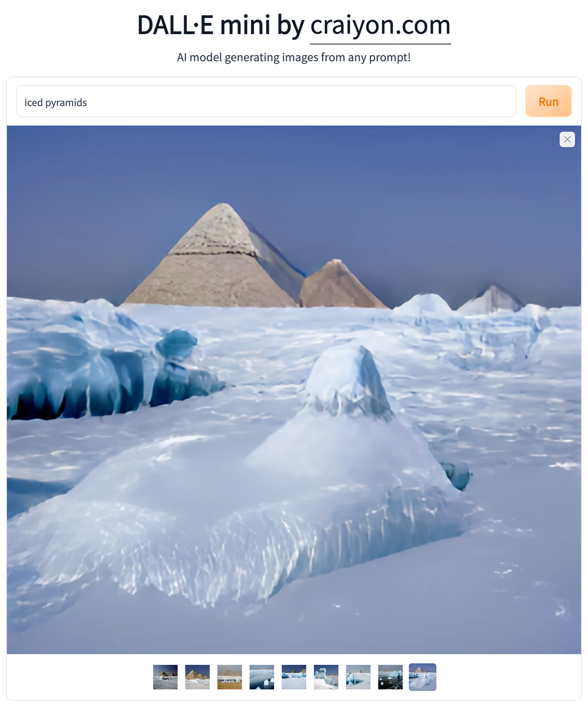The height and width of the screenshot is (707, 588).
Task: Click the highlighted ninth thumbnail
Action: [x=423, y=677]
